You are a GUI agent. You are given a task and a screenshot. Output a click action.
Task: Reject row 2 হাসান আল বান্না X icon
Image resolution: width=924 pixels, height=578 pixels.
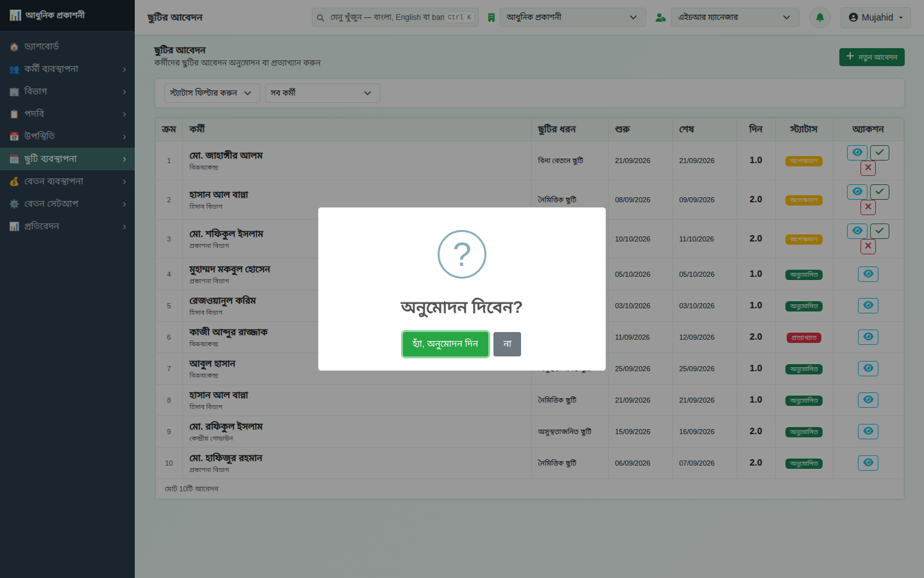pos(868,207)
